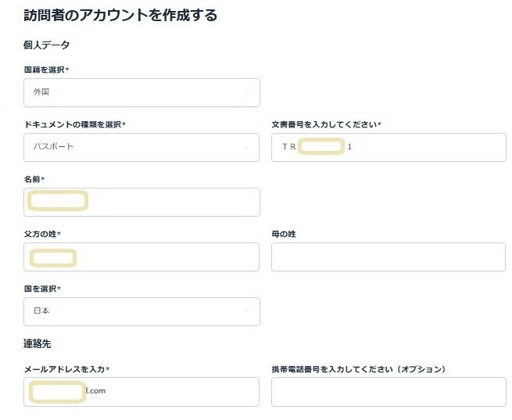Screen dimensions: 512x420
Task: Click the 携帯電話番号を入力してください label
Action: [x=359, y=369]
